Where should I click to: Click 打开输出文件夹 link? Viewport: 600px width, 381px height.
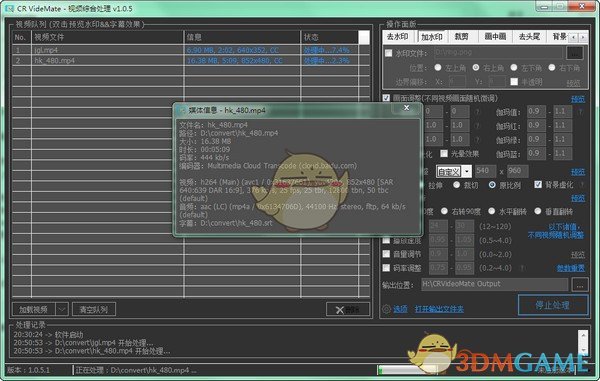pyautogui.click(x=439, y=309)
